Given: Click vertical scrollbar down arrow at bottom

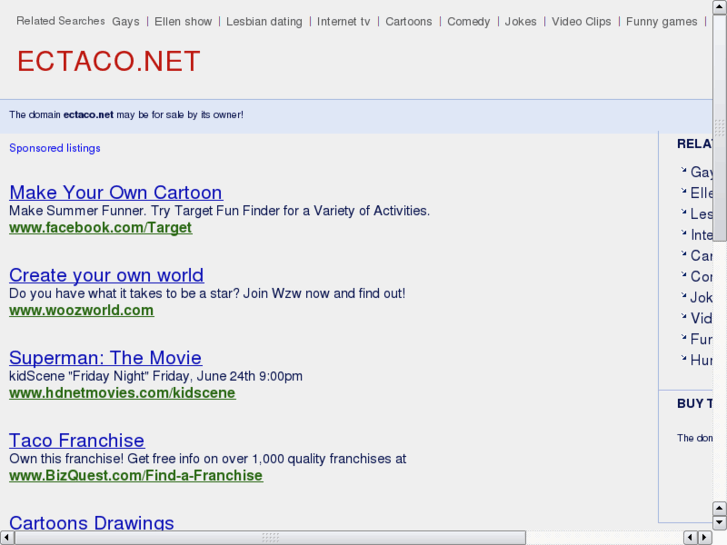Looking at the screenshot, I should coord(720,523).
